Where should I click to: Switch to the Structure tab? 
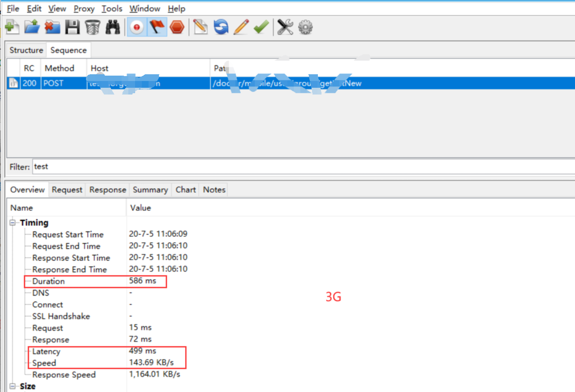26,50
